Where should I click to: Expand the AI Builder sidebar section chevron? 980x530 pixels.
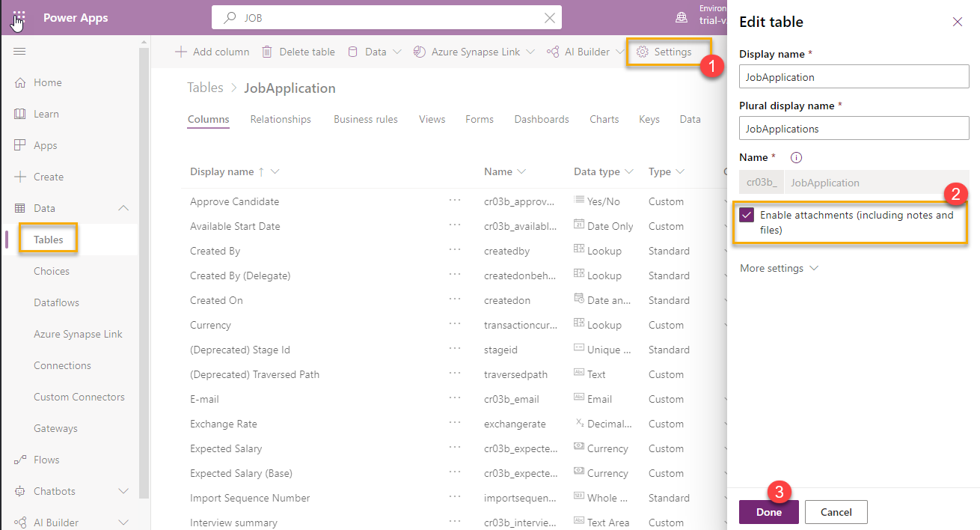[x=124, y=523]
